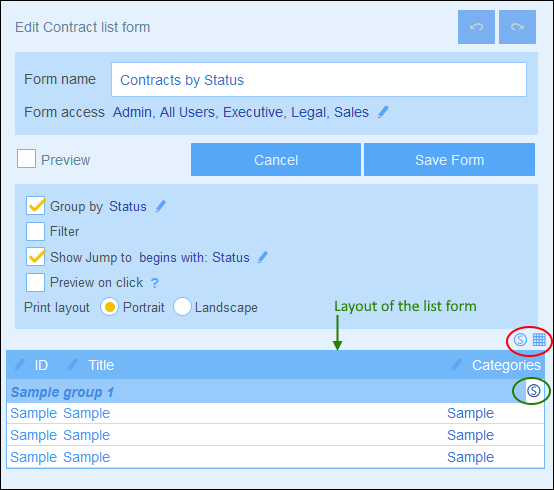The width and height of the screenshot is (554, 490).
Task: Open Preview on click help question mark
Action: [x=155, y=283]
